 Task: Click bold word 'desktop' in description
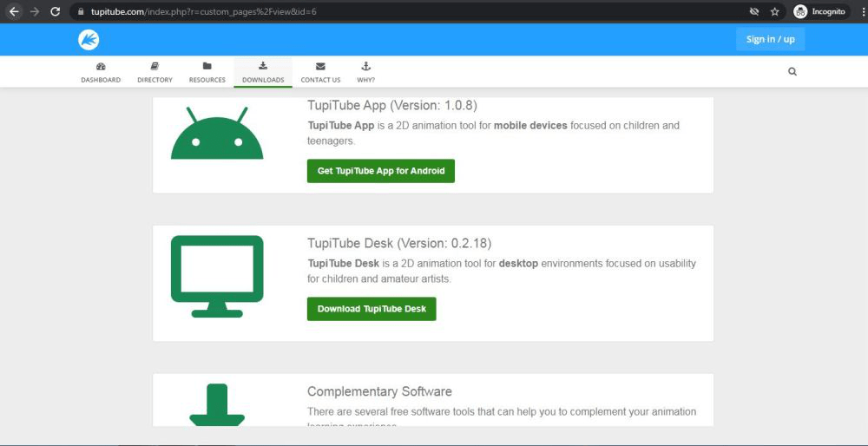(518, 264)
